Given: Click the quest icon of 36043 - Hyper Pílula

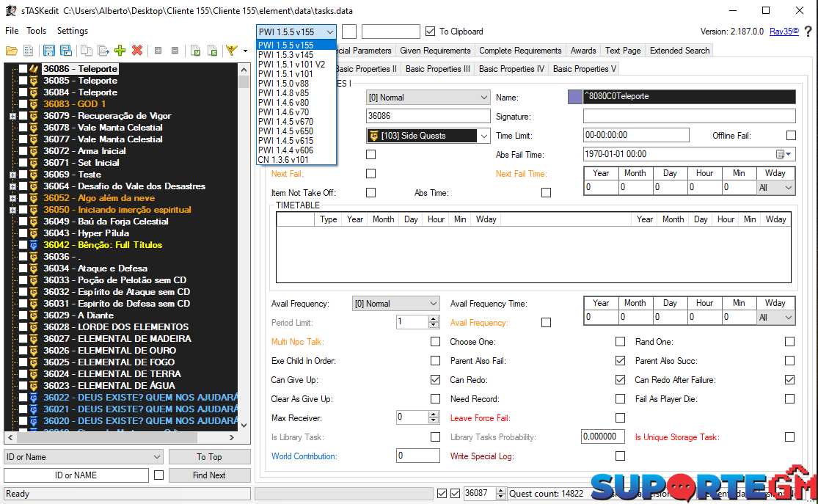Looking at the screenshot, I should [x=34, y=233].
